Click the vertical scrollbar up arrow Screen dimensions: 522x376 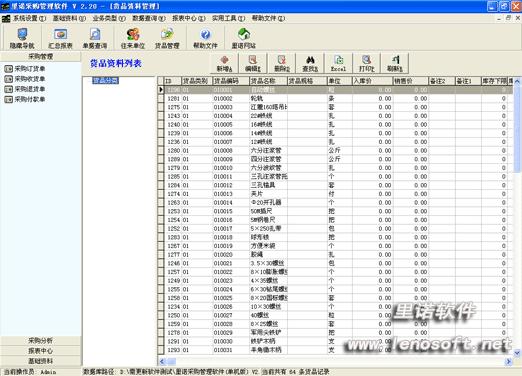(x=517, y=81)
